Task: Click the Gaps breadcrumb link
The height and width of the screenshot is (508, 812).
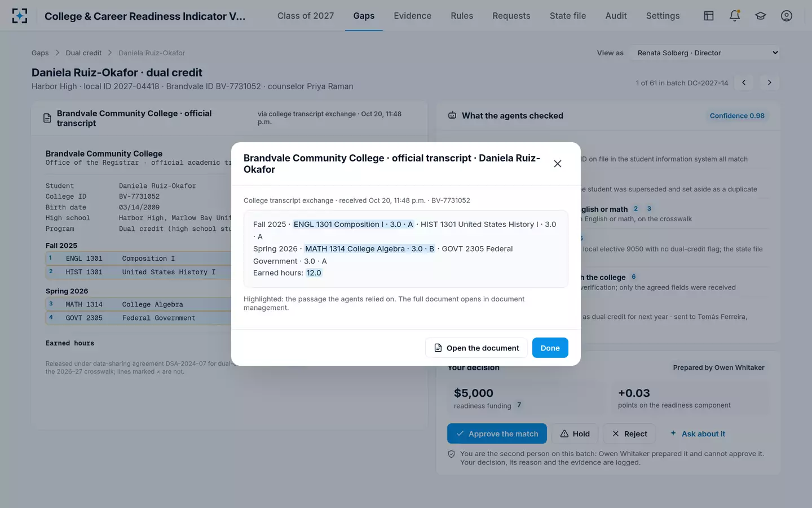Action: [40, 52]
